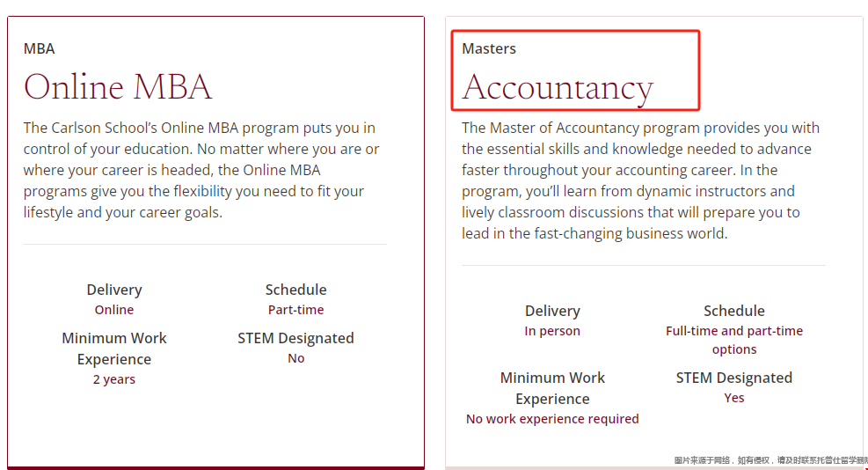Select the Online MBA description paragraph
868x470 pixels.
pos(201,170)
